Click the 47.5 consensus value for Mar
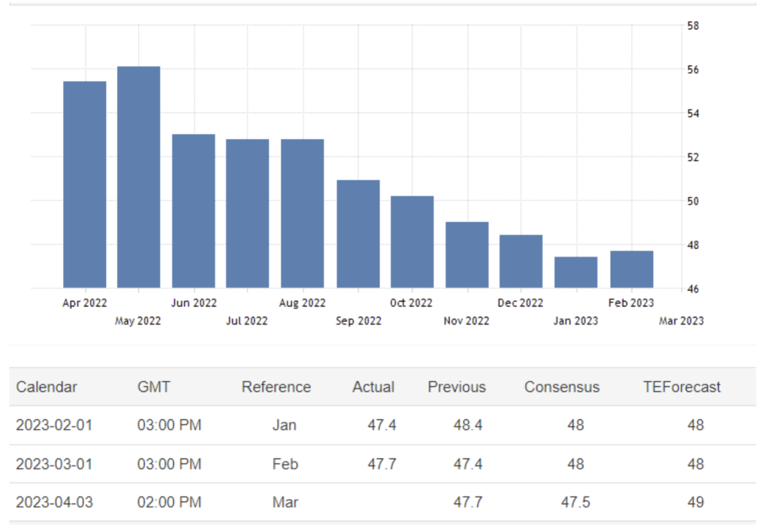This screenshot has height=532, width=764. point(575,502)
